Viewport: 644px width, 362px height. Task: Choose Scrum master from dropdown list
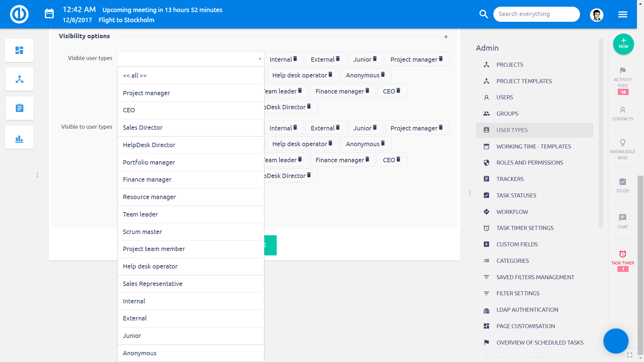coord(191,232)
